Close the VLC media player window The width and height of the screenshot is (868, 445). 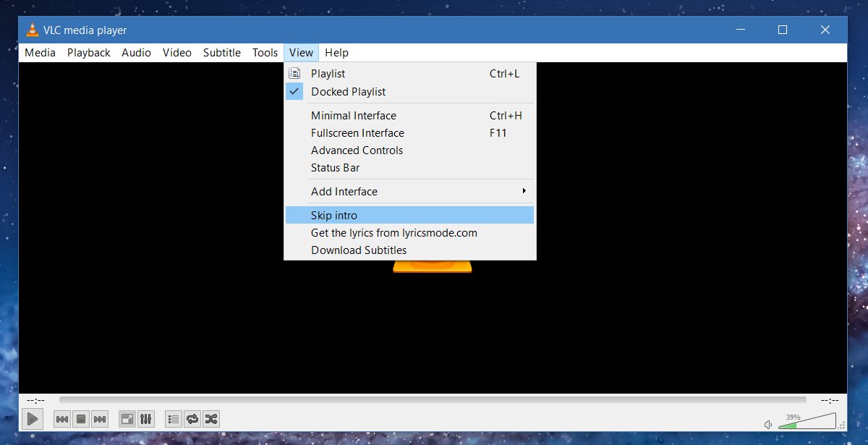[x=825, y=30]
